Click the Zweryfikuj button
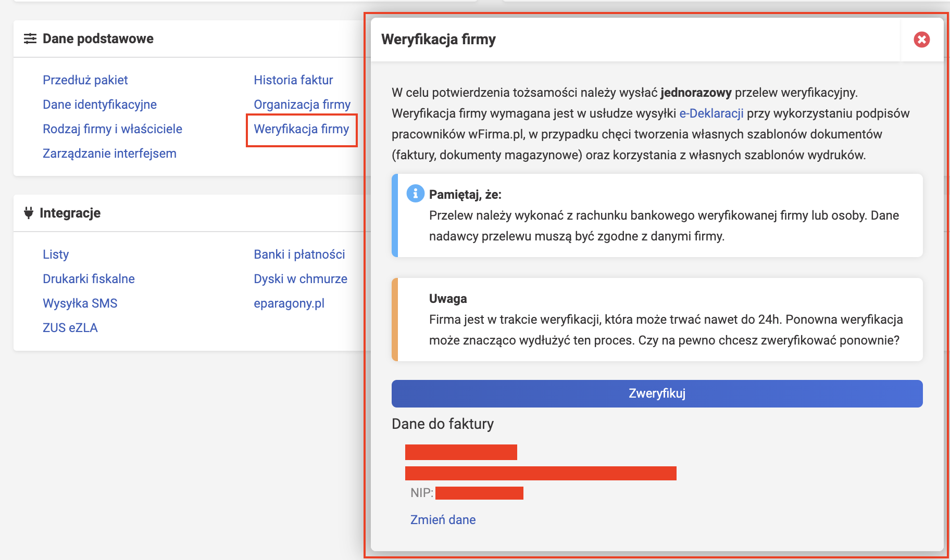Viewport: 950px width, 560px height. pos(657,393)
